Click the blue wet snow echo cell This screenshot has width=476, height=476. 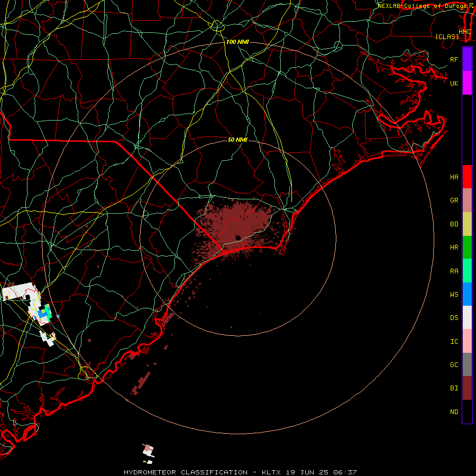pyautogui.click(x=42, y=314)
